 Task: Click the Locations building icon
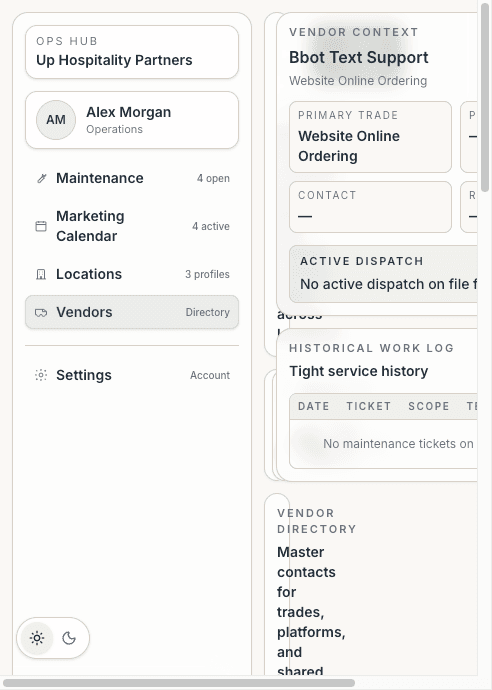click(41, 274)
